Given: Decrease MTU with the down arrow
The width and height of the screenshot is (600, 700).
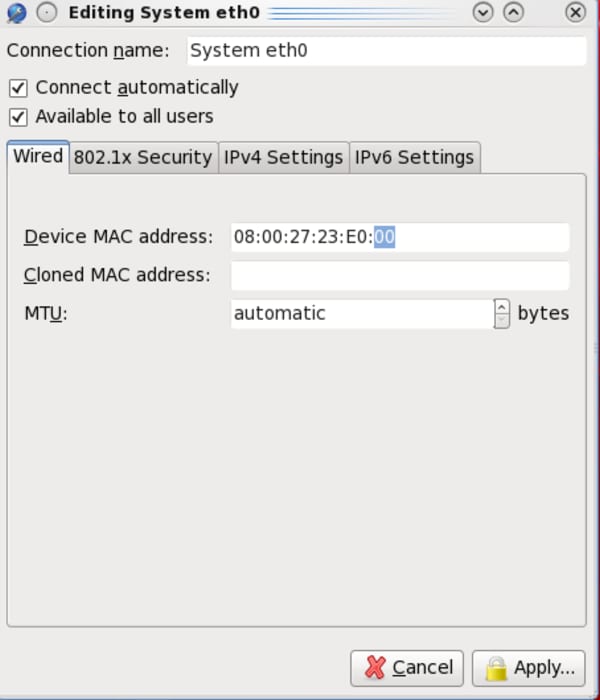Looking at the screenshot, I should (x=502, y=321).
